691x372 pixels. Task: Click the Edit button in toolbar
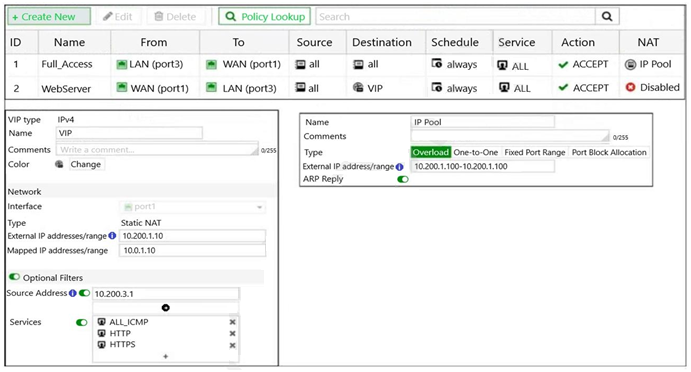pos(118,17)
